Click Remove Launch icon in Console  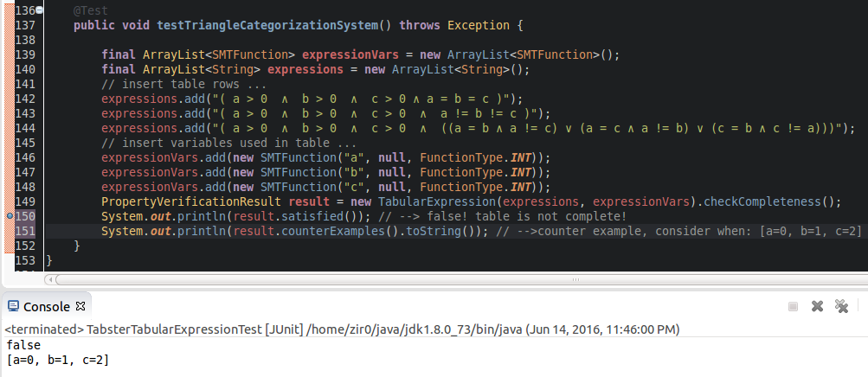click(817, 306)
